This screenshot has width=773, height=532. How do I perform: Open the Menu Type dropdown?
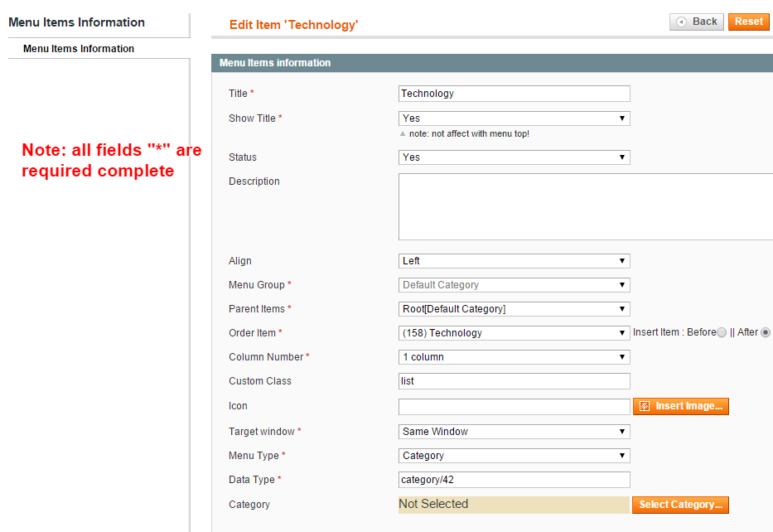515,456
